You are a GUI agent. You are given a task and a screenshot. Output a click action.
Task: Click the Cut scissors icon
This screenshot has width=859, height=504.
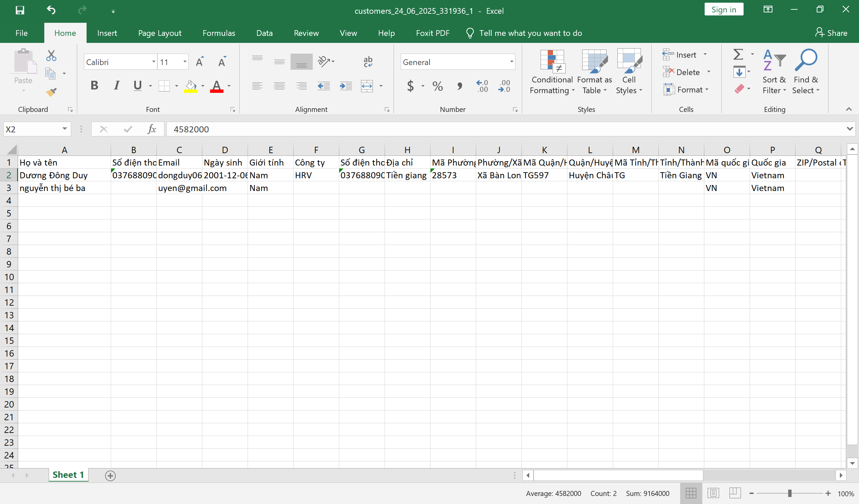click(51, 56)
